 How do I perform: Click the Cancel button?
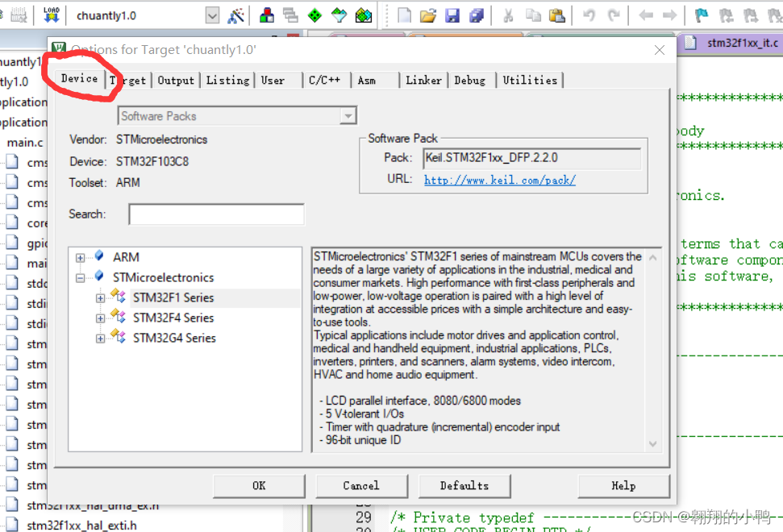point(361,485)
